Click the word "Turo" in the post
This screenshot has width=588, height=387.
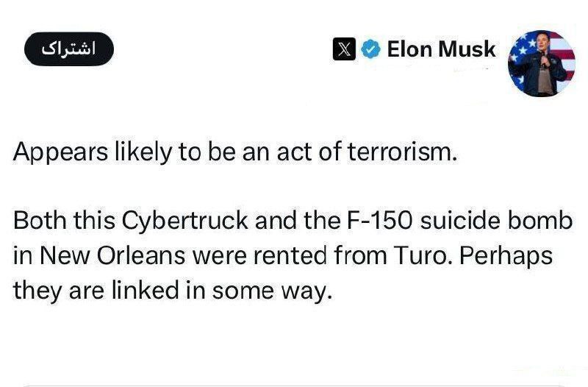click(406, 256)
